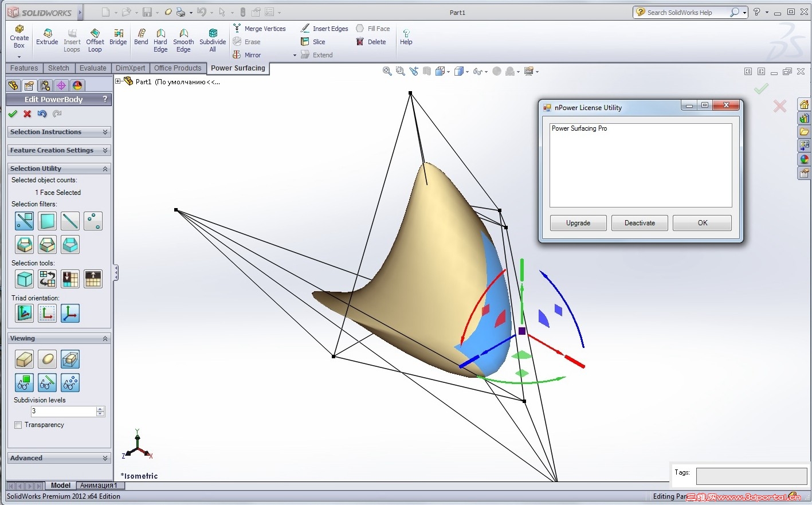The width and height of the screenshot is (812, 505).
Task: Open the DimXpert tab
Action: click(131, 68)
